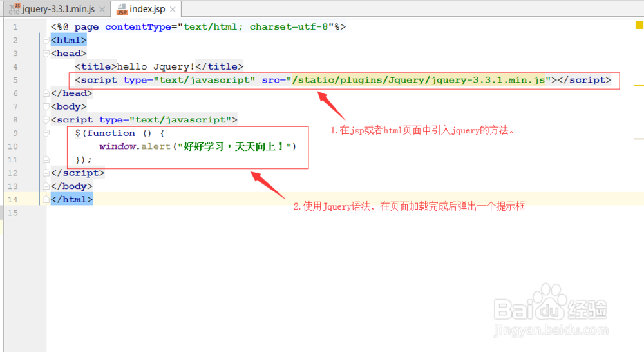
Task: Click the JSP file icon on index.jsp tab
Action: click(122, 9)
